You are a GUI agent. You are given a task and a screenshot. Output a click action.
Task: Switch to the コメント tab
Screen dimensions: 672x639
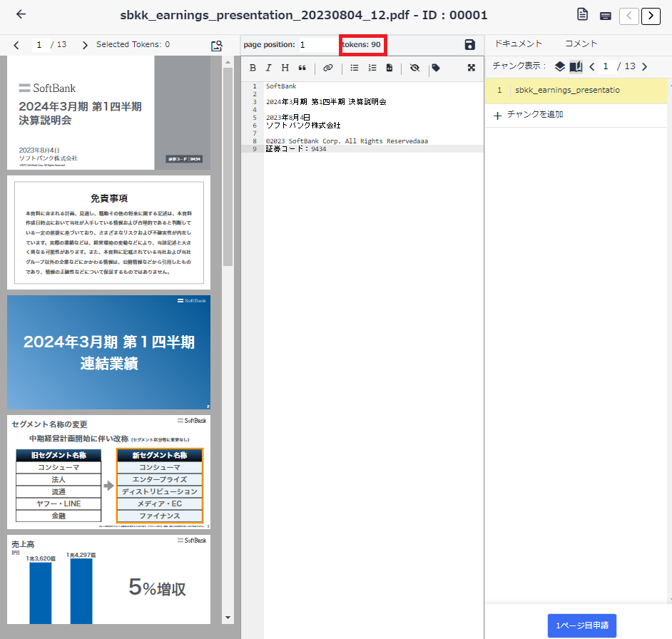[x=581, y=44]
